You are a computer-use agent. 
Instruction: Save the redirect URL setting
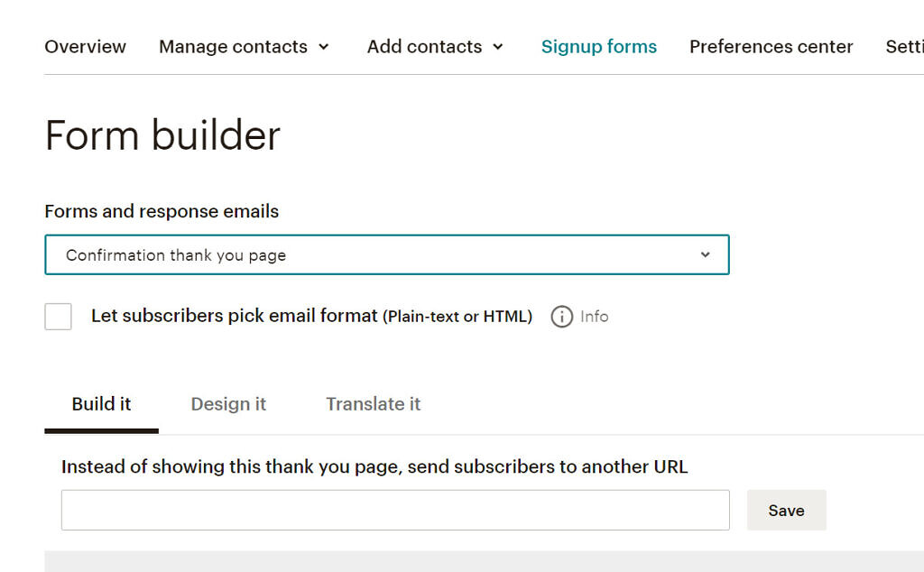(x=786, y=510)
